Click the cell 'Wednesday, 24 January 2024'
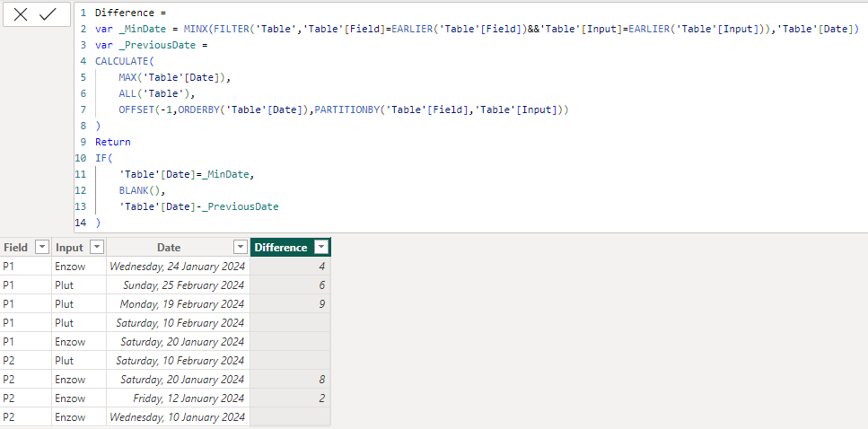The width and height of the screenshot is (868, 429). (179, 267)
